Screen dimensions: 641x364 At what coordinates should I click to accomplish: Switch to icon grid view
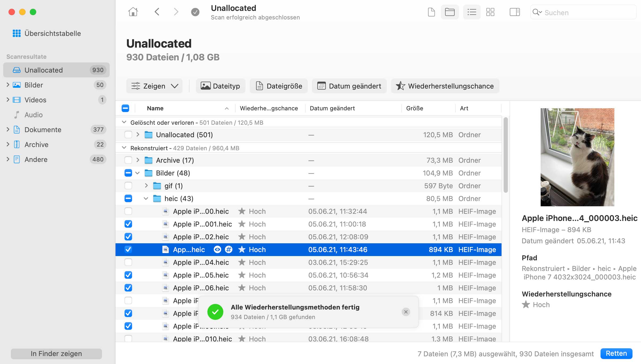[x=490, y=12]
